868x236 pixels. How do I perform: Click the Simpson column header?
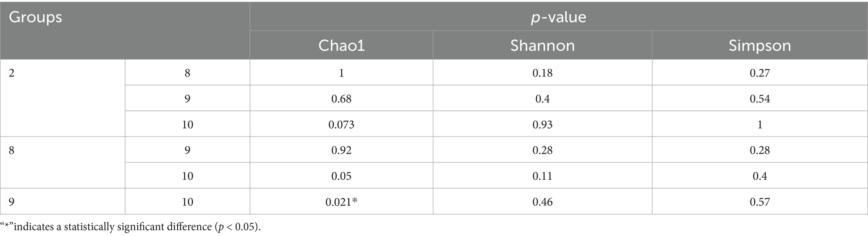[760, 45]
